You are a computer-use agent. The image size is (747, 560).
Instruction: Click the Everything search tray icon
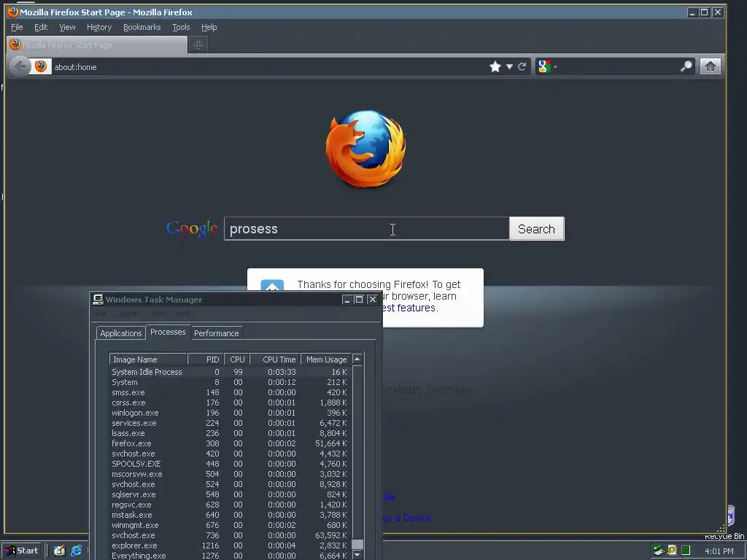tap(672, 551)
